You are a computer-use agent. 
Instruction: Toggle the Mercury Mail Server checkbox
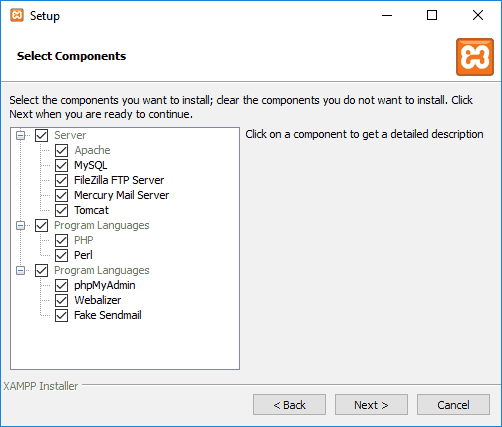(62, 195)
